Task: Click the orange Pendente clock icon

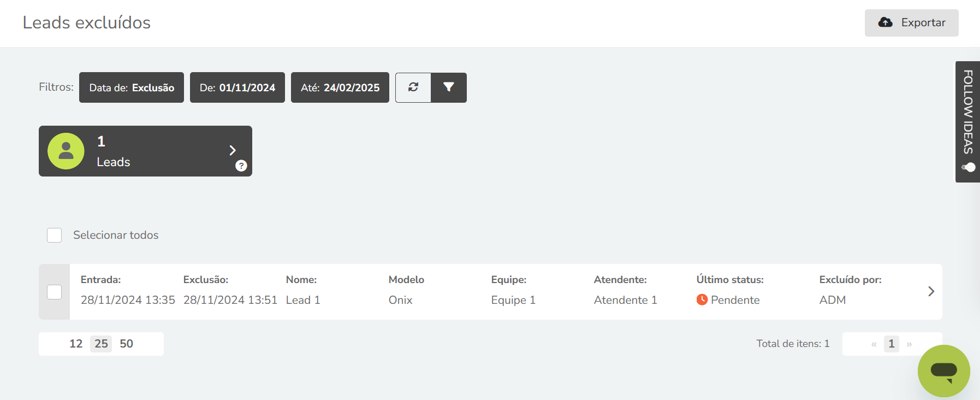Action: point(702,299)
